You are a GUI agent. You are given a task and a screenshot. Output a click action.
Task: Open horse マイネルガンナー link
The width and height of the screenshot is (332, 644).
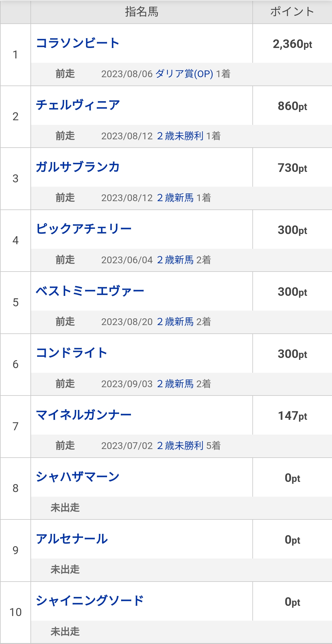coord(84,415)
